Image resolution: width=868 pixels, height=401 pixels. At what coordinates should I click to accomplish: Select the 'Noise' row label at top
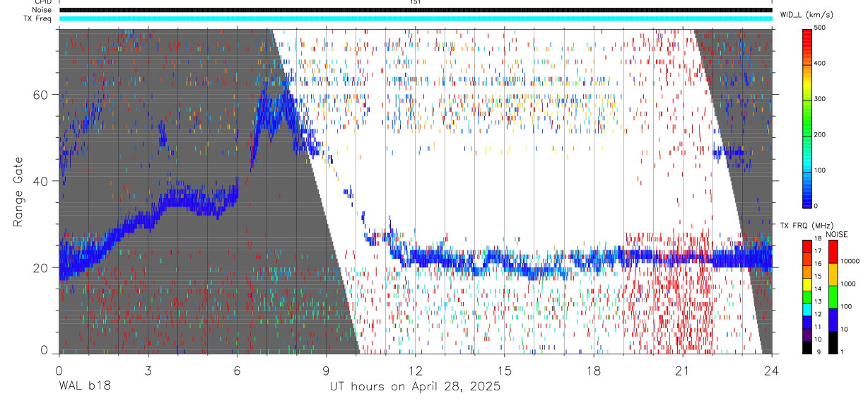[43, 10]
